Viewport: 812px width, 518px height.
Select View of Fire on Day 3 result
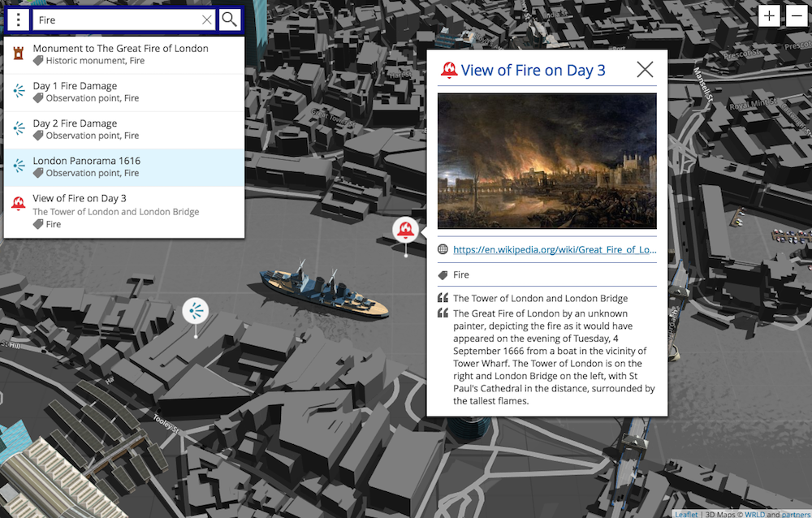[124, 211]
